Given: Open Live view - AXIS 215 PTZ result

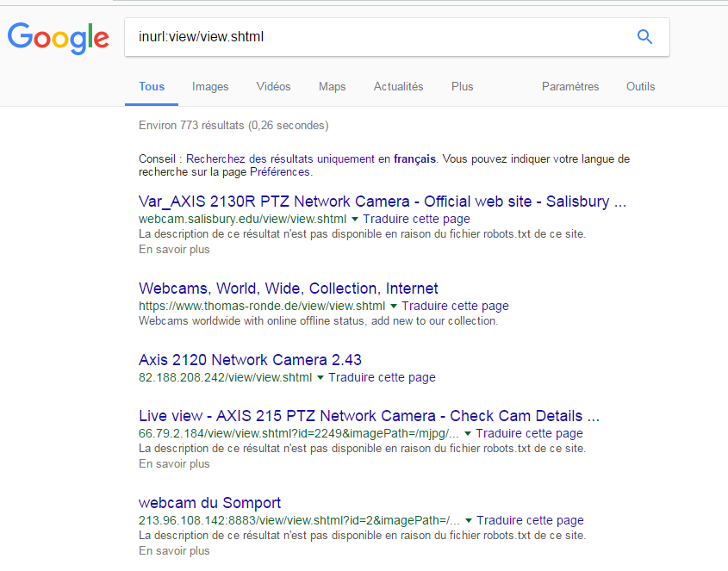Looking at the screenshot, I should [369, 416].
